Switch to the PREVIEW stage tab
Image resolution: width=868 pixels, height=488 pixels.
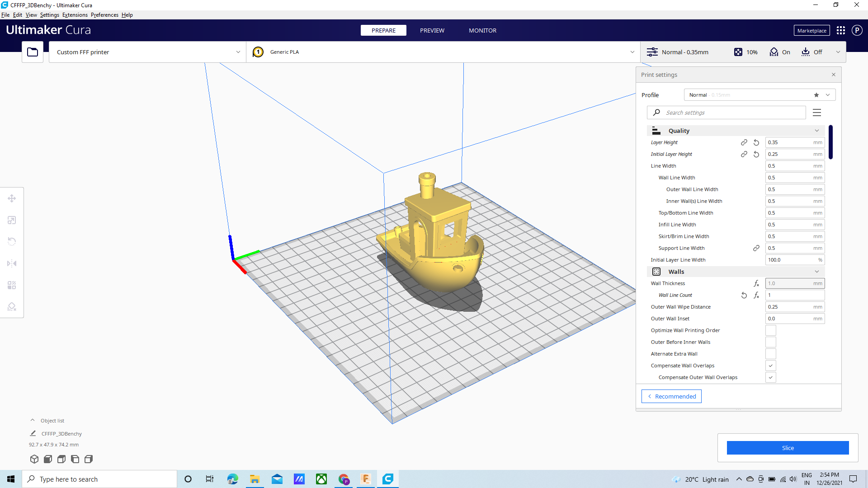pos(432,30)
